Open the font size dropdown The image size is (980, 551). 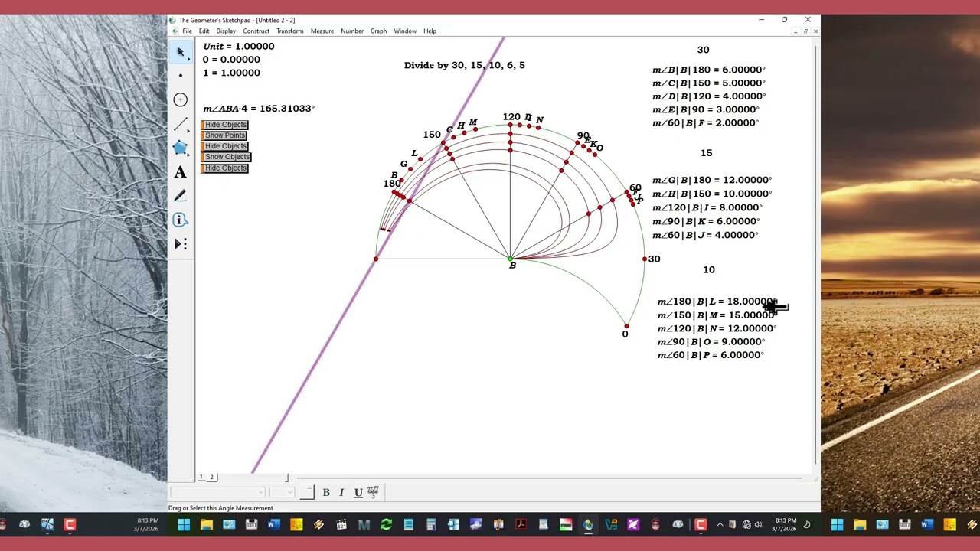281,492
